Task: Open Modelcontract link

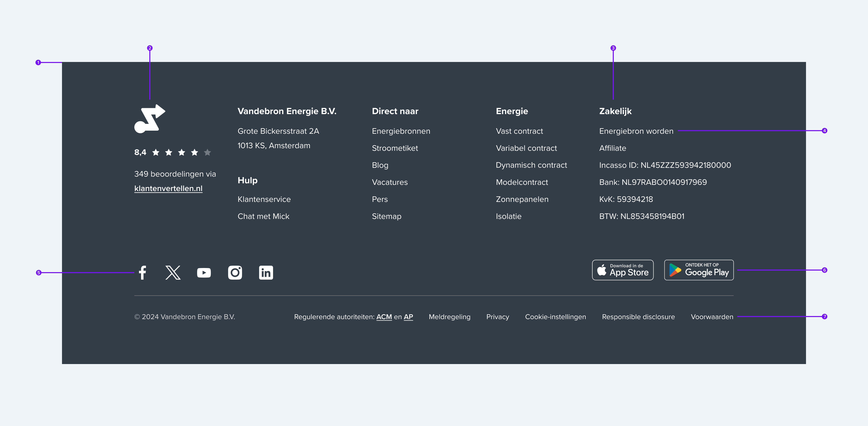Action: [522, 182]
